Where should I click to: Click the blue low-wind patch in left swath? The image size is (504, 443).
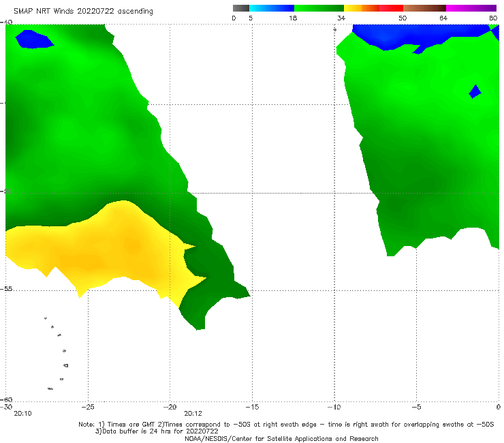(x=34, y=40)
